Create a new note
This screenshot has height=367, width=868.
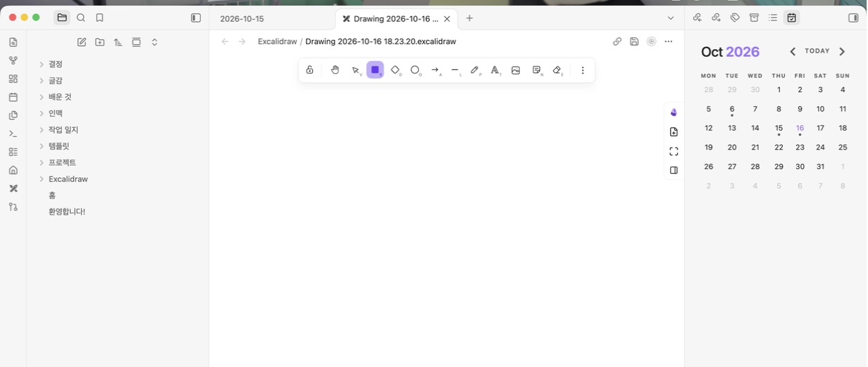82,42
